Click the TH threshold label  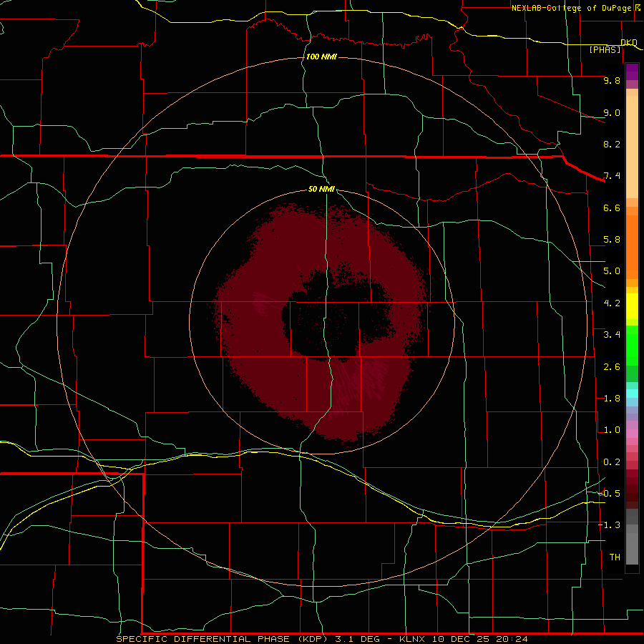(615, 557)
